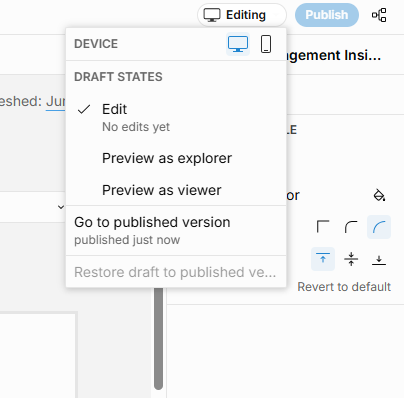Align content to bottom icon
The image size is (404, 398).
tap(379, 259)
